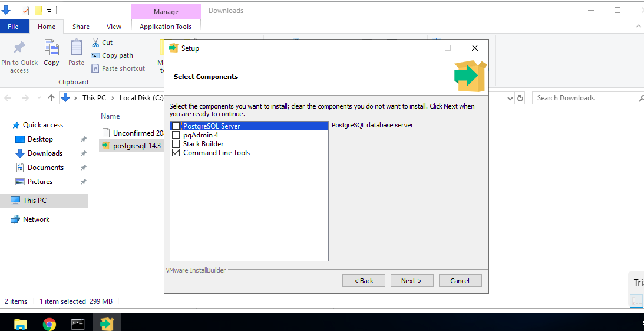Collapse the Explorer ribbon chevron

click(639, 27)
